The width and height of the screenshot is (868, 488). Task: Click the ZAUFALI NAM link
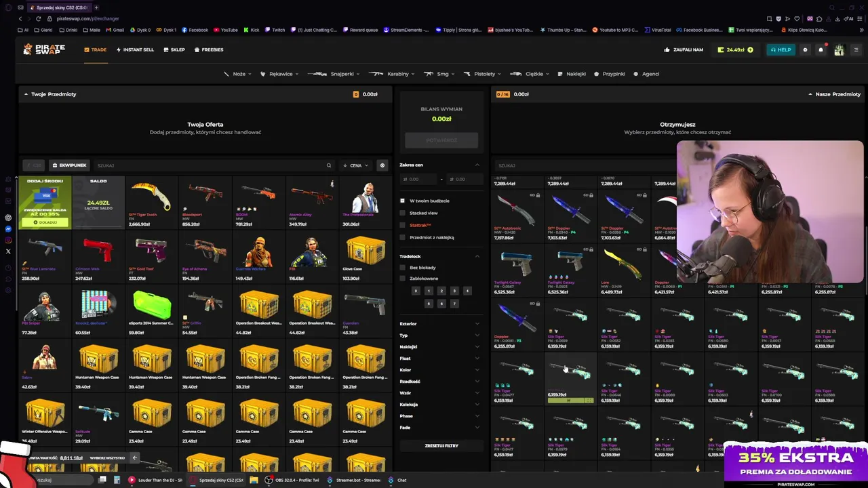coord(684,49)
